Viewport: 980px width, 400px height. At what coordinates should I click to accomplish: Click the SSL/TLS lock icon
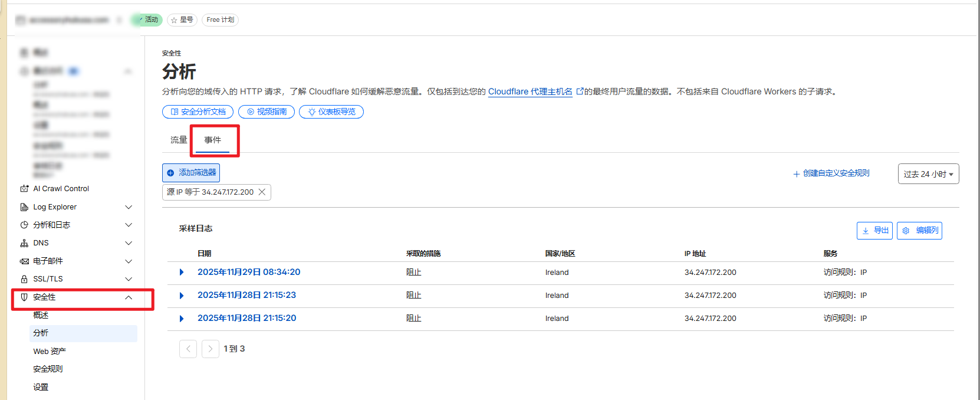(x=24, y=279)
